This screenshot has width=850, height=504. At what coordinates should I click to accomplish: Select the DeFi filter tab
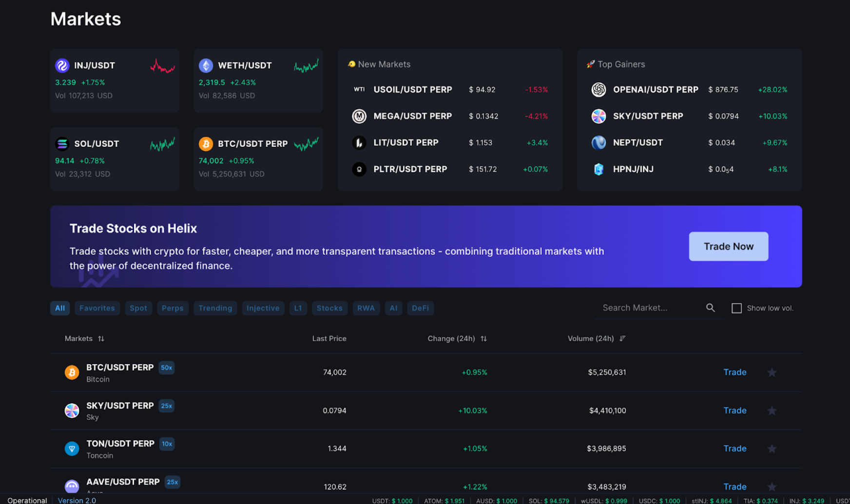(420, 308)
